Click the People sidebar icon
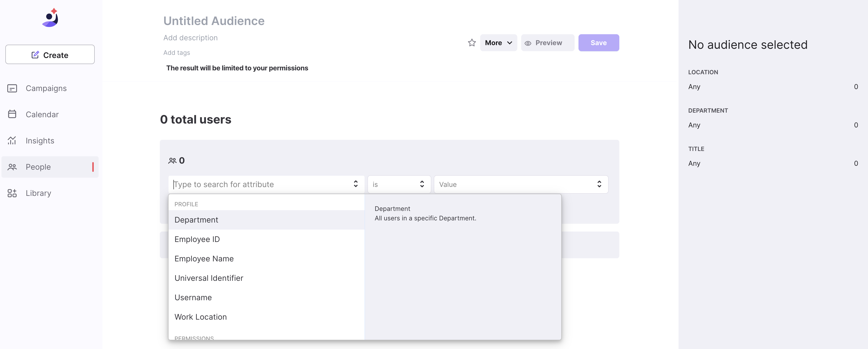868x349 pixels. pos(12,167)
